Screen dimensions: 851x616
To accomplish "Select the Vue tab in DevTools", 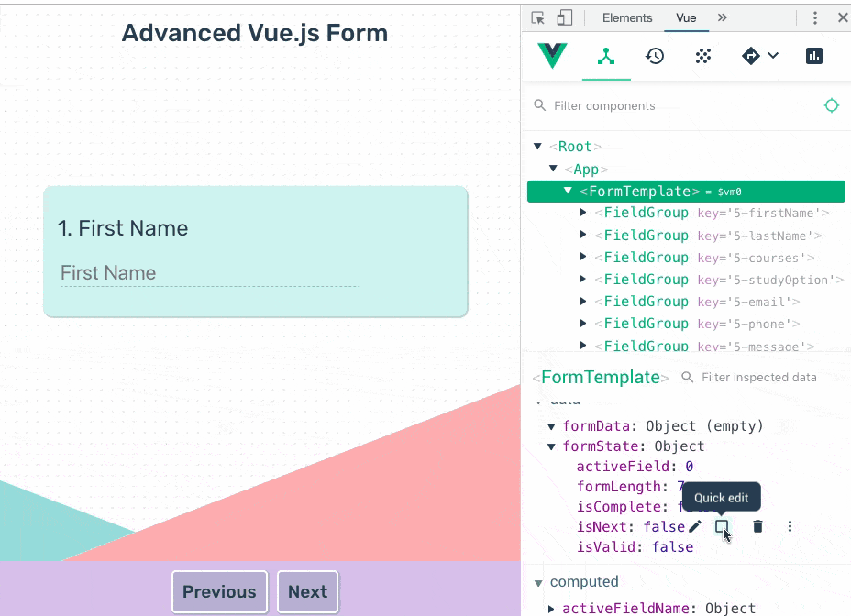I will coord(686,18).
